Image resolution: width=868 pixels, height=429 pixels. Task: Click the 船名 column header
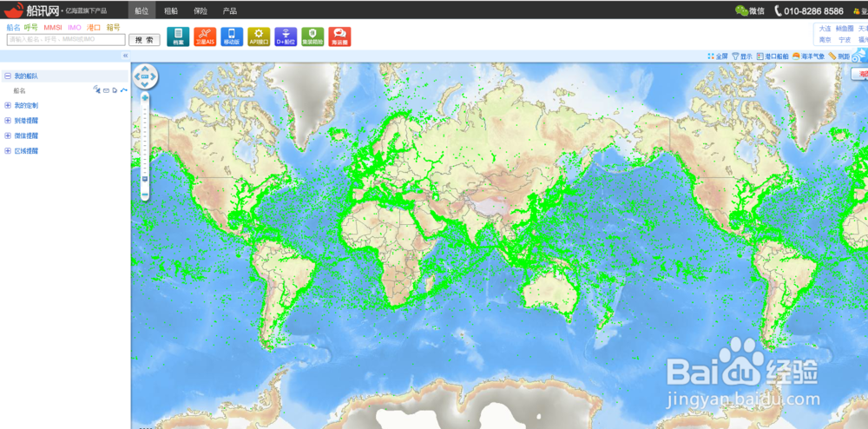point(19,91)
